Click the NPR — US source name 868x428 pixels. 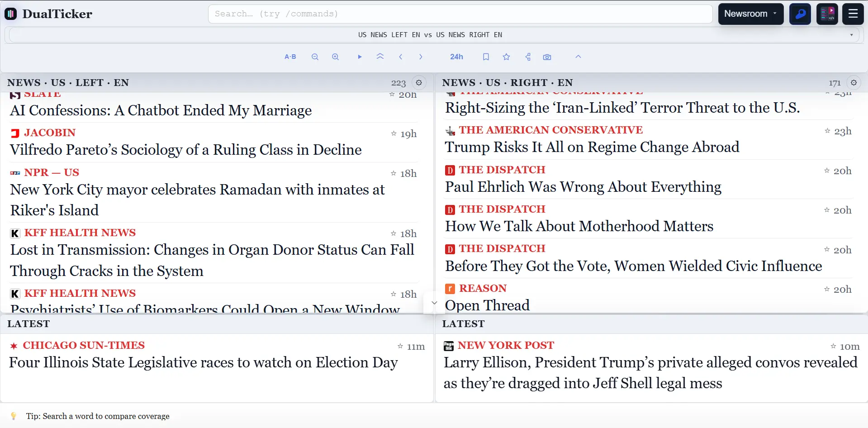[52, 172]
